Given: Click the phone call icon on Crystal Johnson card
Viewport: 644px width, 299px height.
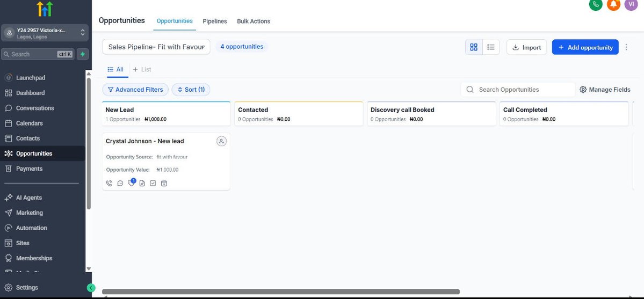Looking at the screenshot, I should click(109, 183).
